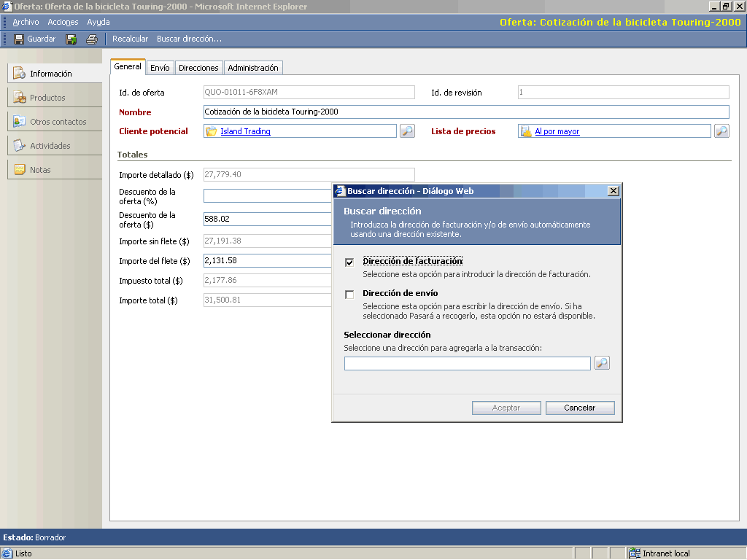Click the Otros contactos sidebar icon

pyautogui.click(x=19, y=122)
